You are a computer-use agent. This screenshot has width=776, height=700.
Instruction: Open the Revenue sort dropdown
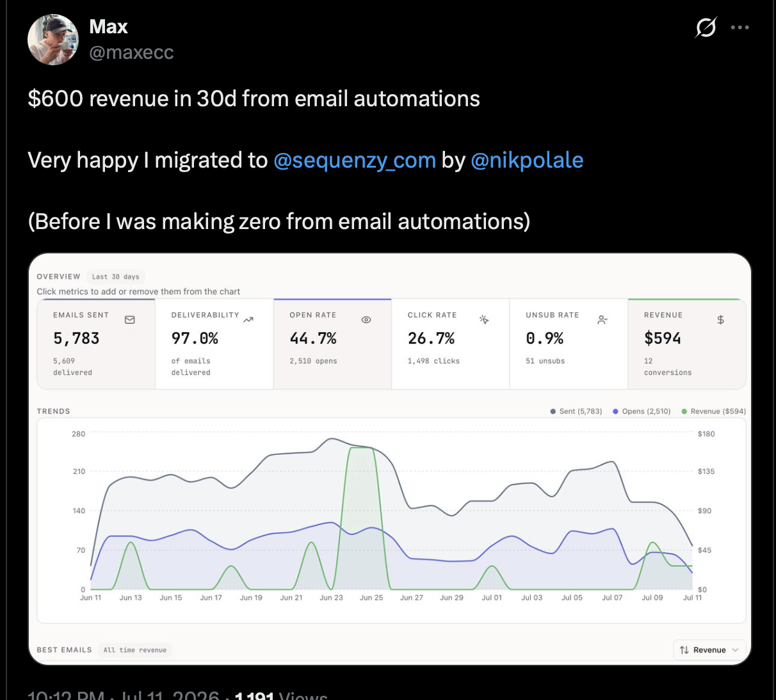(x=709, y=649)
